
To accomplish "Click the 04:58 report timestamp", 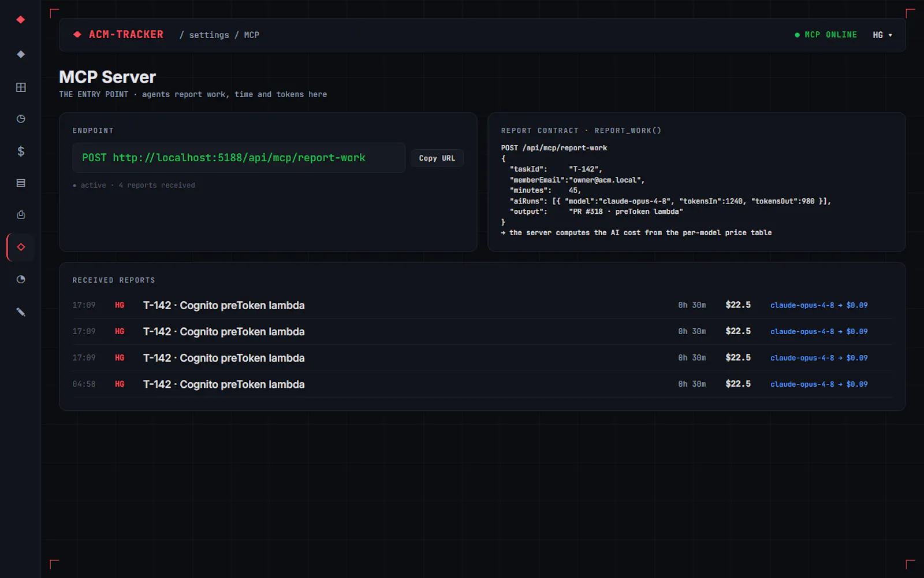I will click(84, 384).
